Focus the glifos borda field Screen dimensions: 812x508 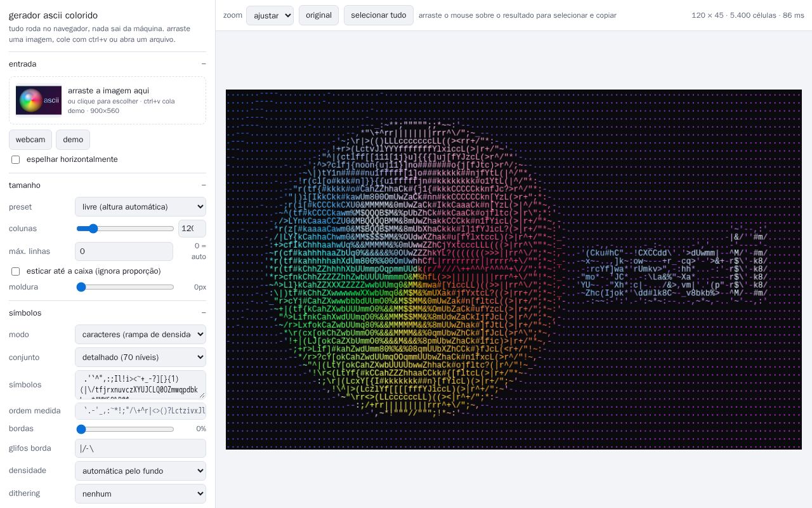(x=140, y=448)
